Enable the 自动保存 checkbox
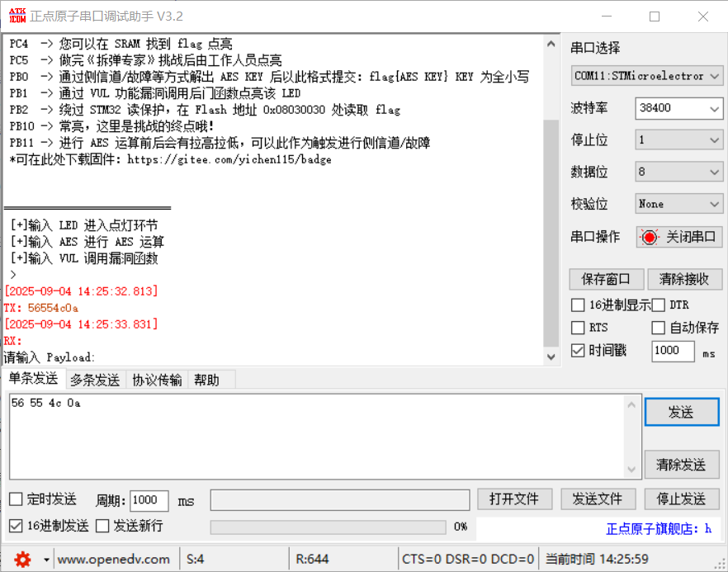Screen dimensions: 728x572 coord(659,328)
